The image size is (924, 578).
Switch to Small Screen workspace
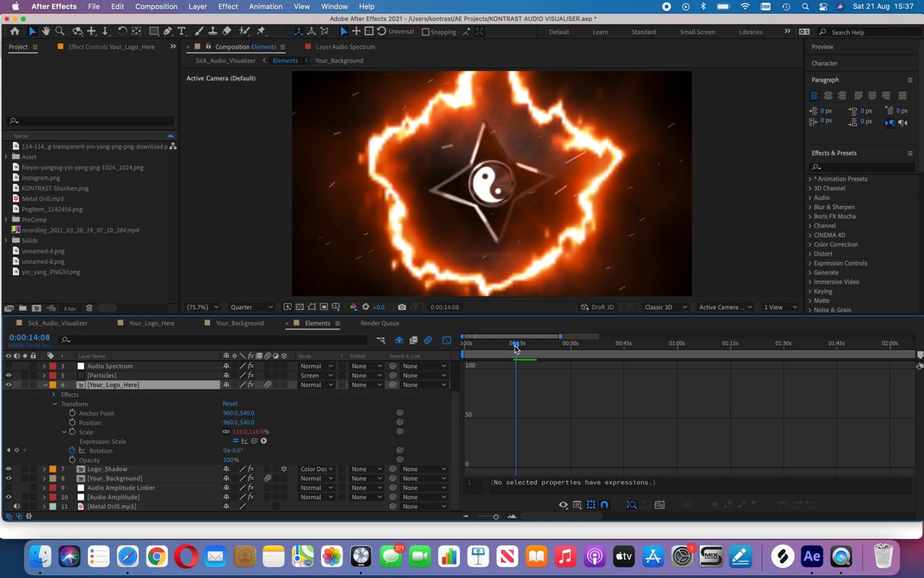click(x=697, y=32)
